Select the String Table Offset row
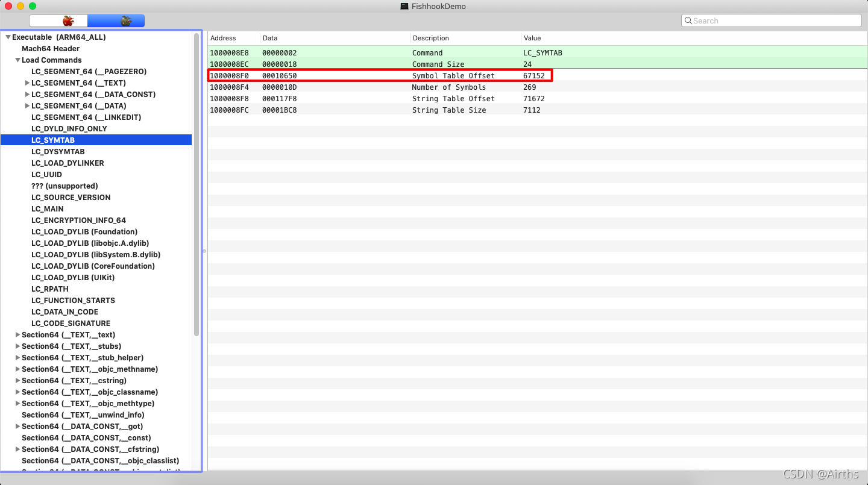Screen dimensions: 868x485 click(x=538, y=99)
